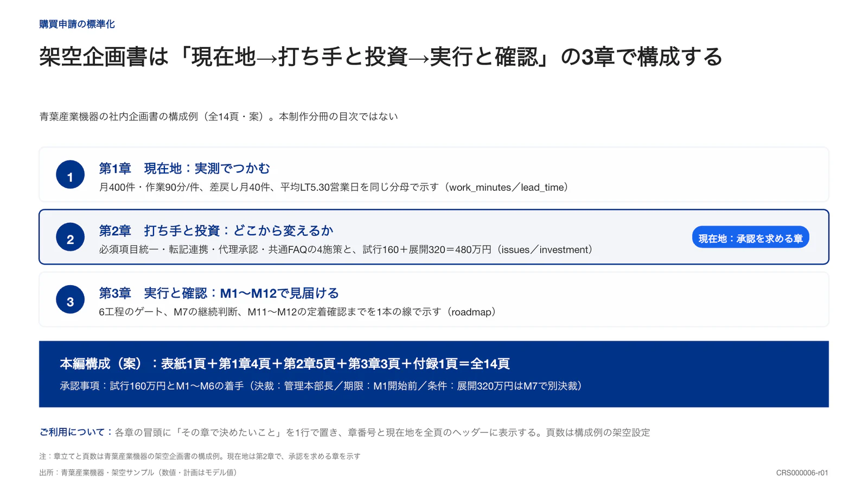Click the 現在地：承認を求める章 pill badge
868x488 pixels.
[750, 237]
